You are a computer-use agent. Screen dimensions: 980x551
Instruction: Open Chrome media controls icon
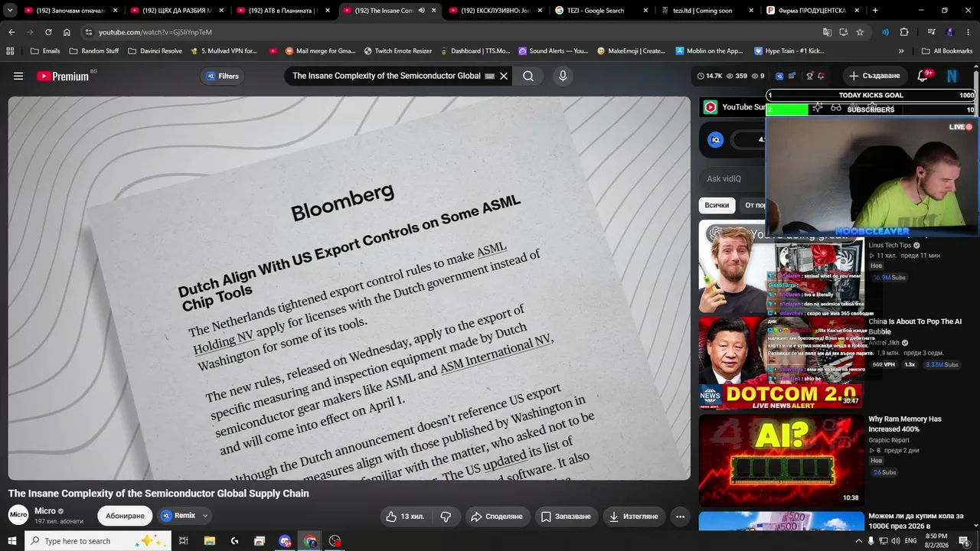click(x=932, y=32)
